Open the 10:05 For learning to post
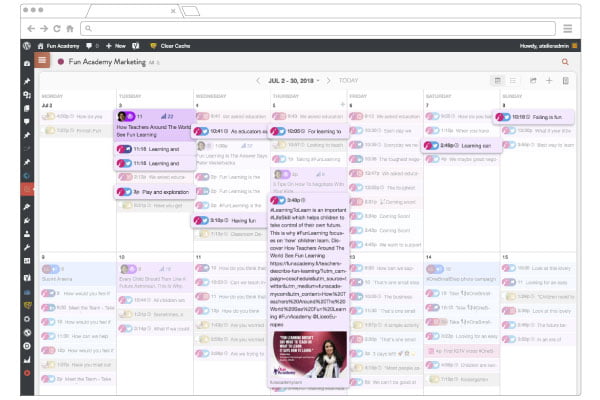This screenshot has width=600, height=400. [x=308, y=131]
